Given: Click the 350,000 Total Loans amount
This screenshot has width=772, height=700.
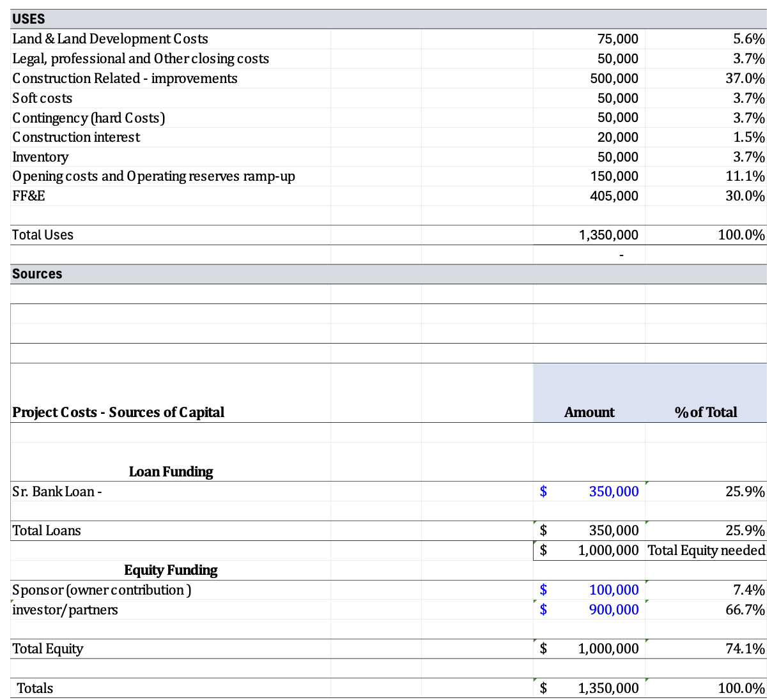Looking at the screenshot, I should click(x=614, y=531).
